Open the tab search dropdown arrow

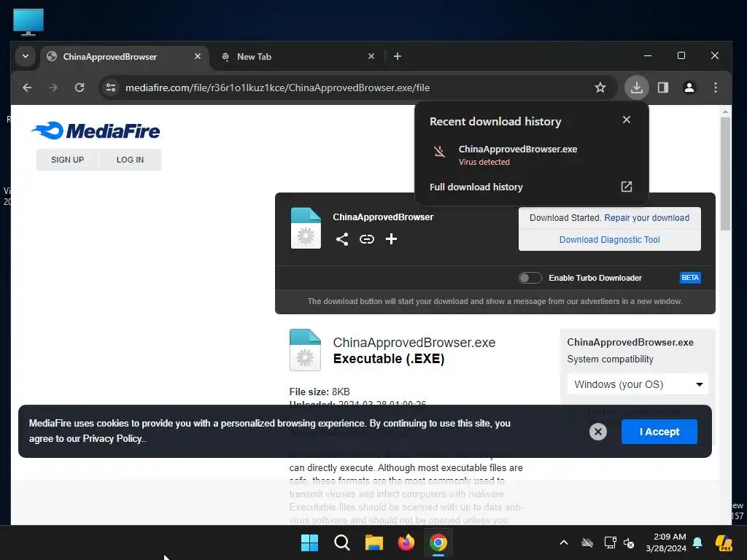pyautogui.click(x=26, y=56)
